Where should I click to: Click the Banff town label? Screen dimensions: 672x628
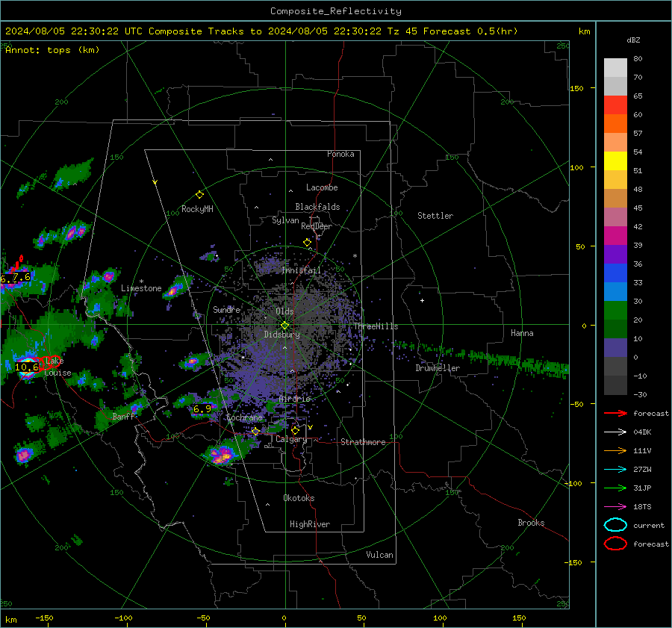pyautogui.click(x=123, y=417)
